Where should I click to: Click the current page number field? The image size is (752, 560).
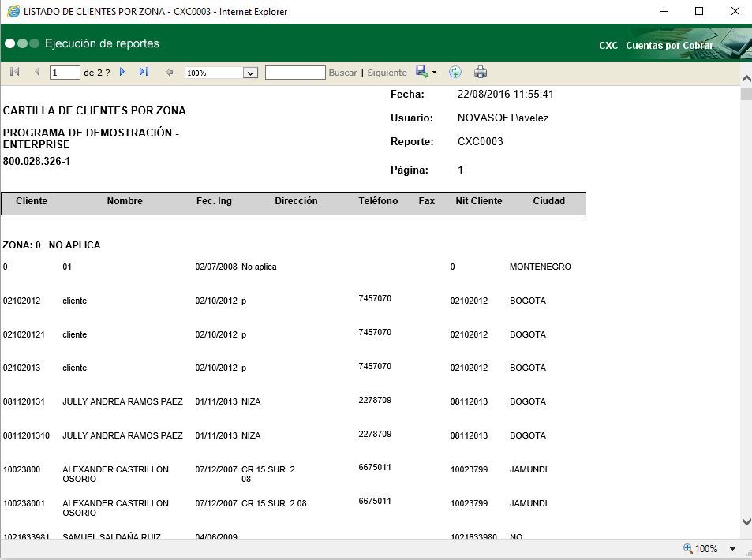[x=65, y=73]
